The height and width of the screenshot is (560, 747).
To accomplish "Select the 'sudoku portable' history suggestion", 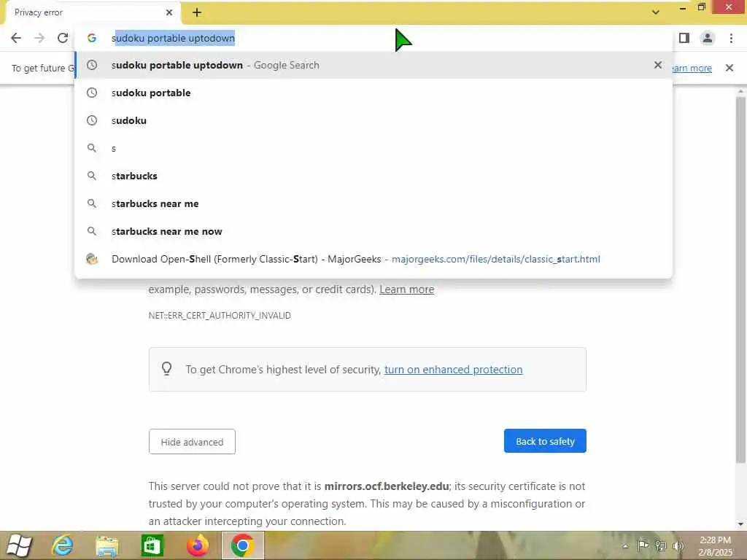I will point(373,93).
